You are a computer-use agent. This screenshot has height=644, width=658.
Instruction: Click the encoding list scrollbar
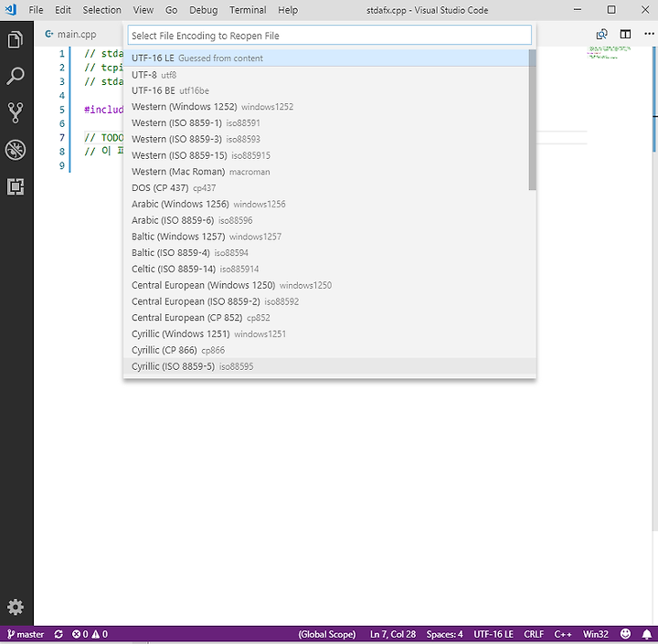[532, 120]
